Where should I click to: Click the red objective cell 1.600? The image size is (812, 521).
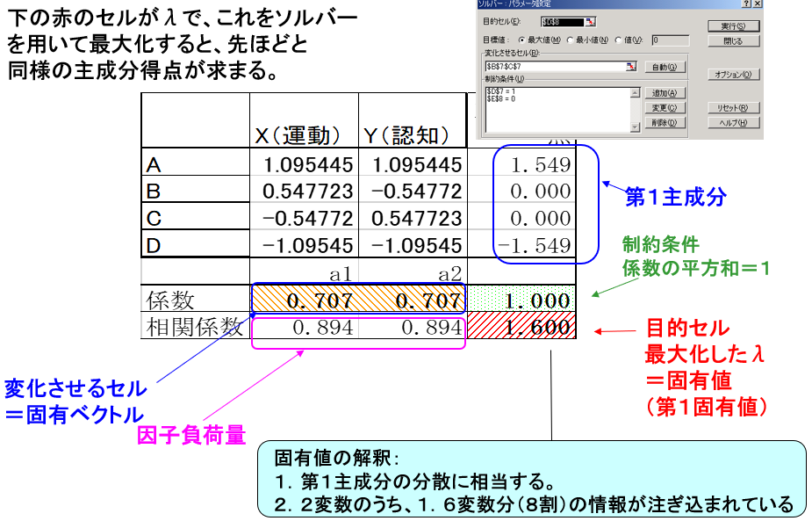click(522, 326)
